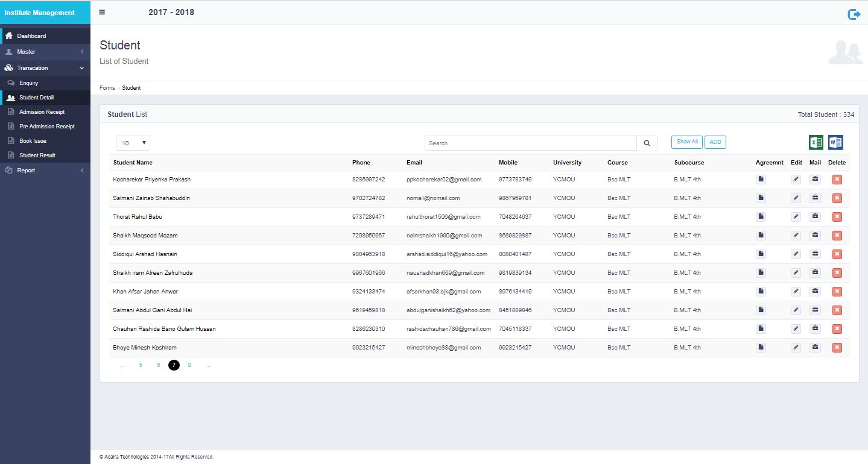This screenshot has height=464, width=868.
Task: Click the ADD button
Action: click(715, 142)
